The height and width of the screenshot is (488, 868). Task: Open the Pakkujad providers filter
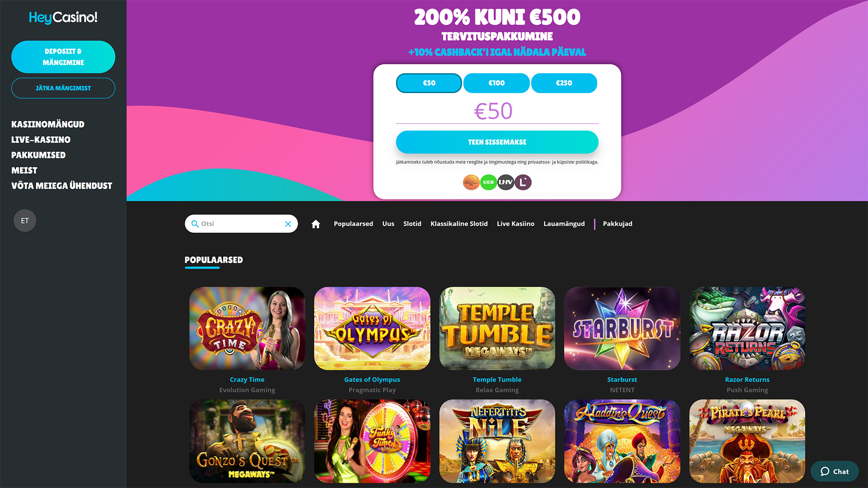click(x=618, y=224)
